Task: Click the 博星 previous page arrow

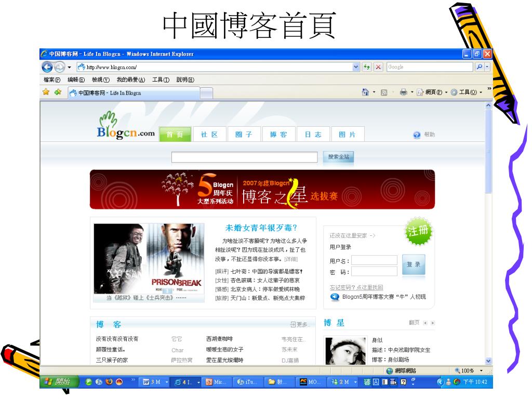Action: click(425, 323)
